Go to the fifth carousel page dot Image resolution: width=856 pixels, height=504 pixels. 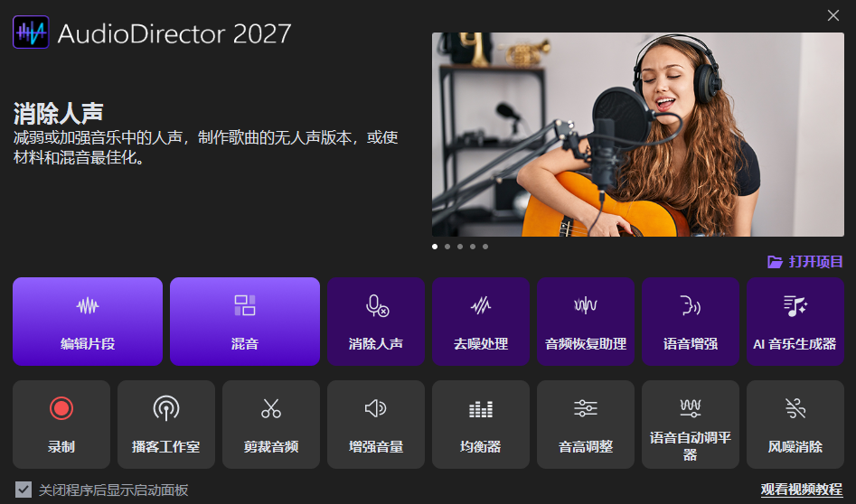pyautogui.click(x=484, y=247)
